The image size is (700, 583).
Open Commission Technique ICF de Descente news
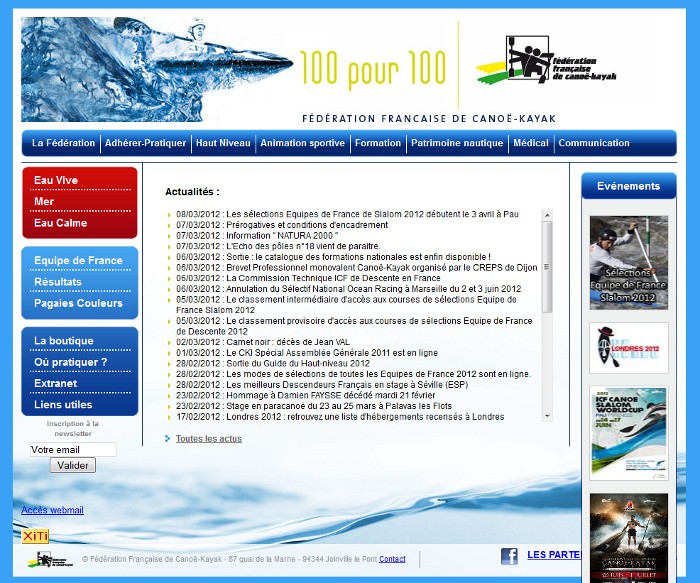pos(308,278)
